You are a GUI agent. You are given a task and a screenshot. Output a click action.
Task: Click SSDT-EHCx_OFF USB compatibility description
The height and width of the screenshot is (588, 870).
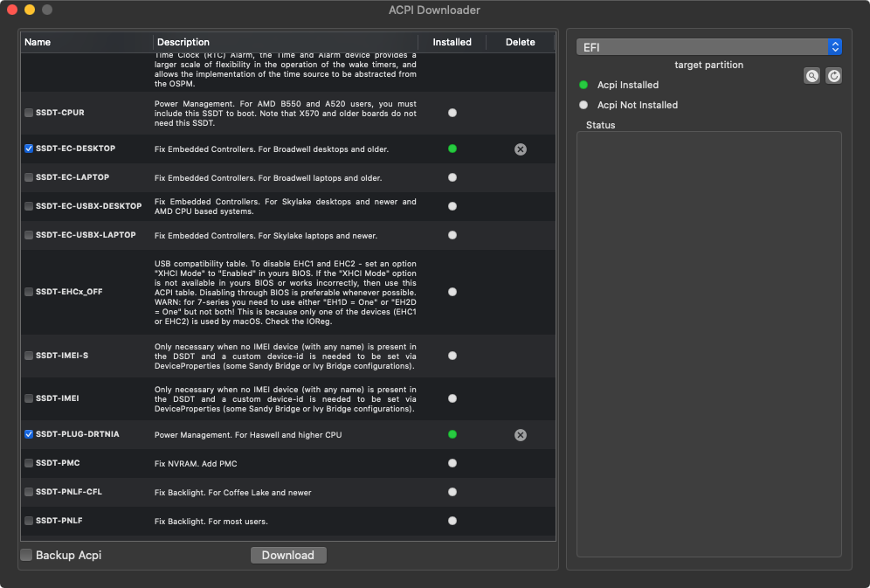point(285,293)
